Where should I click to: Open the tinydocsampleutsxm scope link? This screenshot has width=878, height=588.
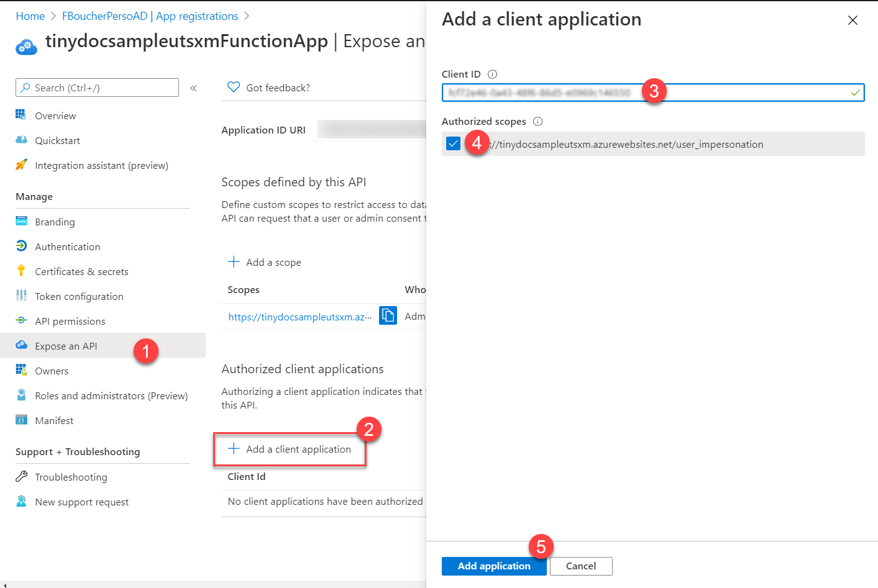(x=300, y=317)
